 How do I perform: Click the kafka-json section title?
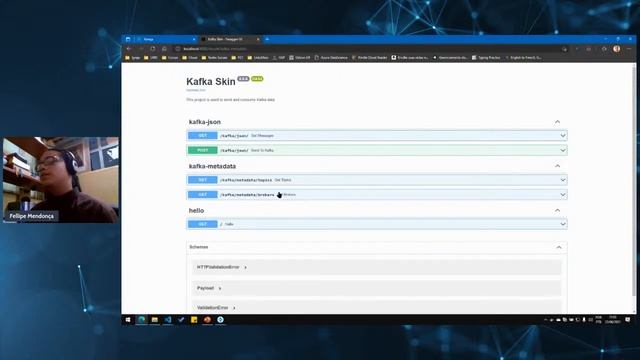[204, 122]
